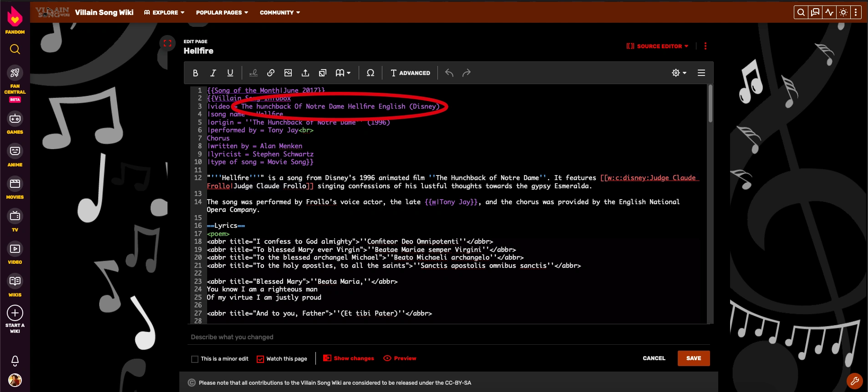
Task: Open recent wiki activity icon
Action: tap(829, 12)
